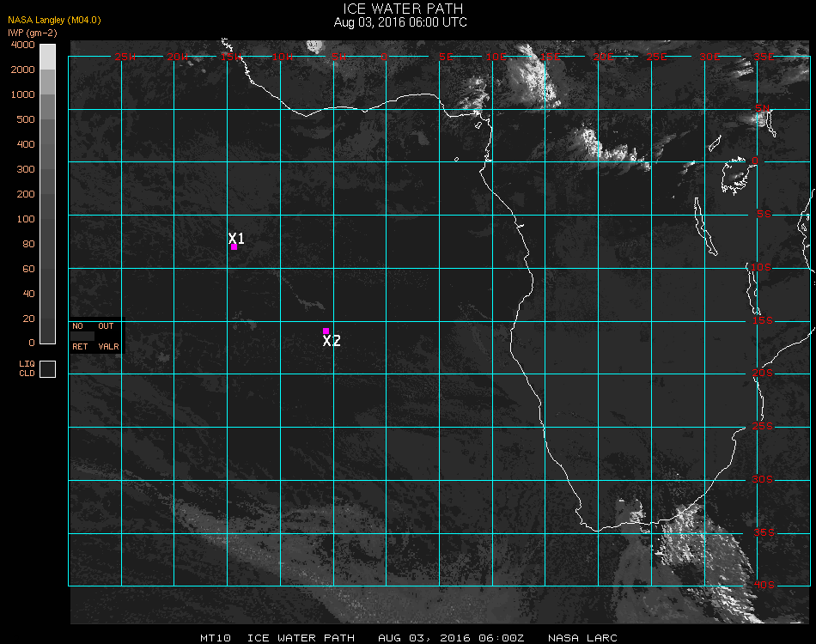The image size is (816, 644).
Task: Click the LIQ CLD legend swatch
Action: (48, 368)
